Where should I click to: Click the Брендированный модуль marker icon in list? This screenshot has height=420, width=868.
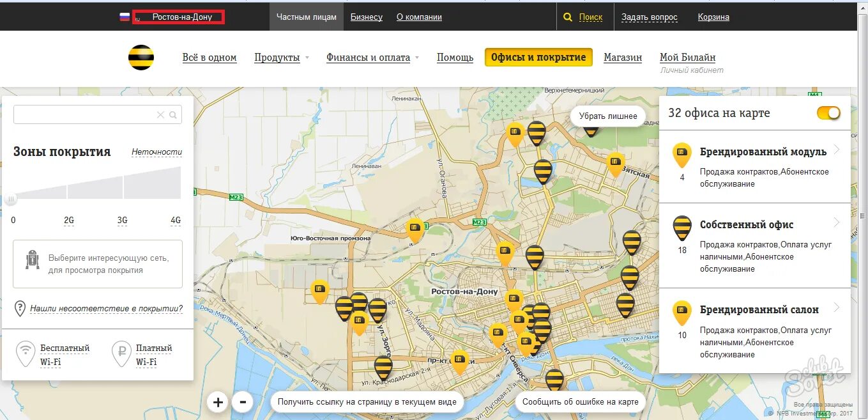682,155
